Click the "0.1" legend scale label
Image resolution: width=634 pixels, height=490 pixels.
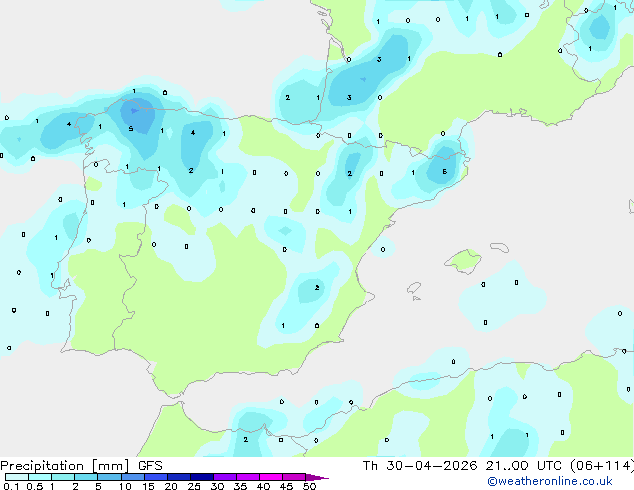coord(11,486)
